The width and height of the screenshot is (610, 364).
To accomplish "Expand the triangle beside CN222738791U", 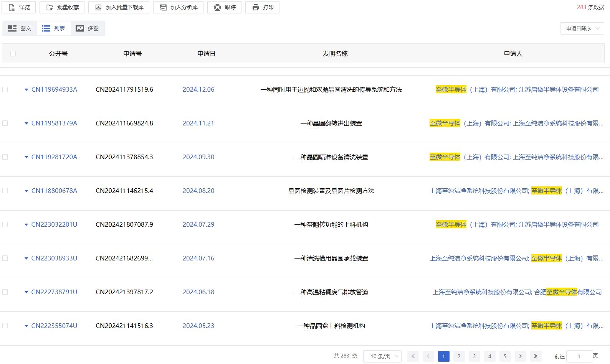I will click(26, 292).
